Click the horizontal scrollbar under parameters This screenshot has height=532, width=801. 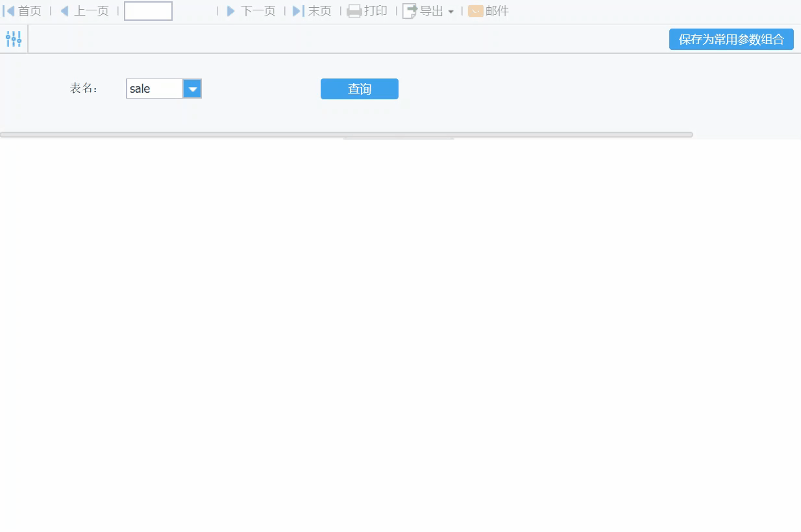(347, 134)
